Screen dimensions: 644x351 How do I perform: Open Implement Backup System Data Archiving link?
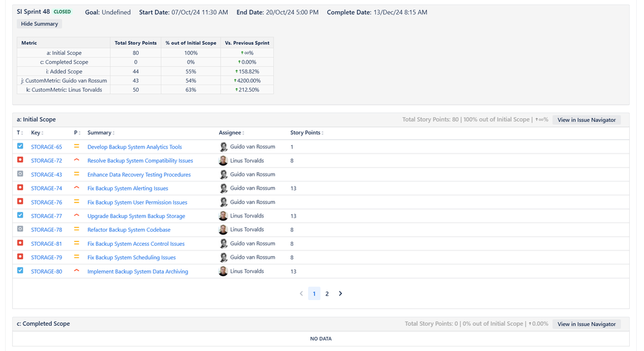[137, 271]
